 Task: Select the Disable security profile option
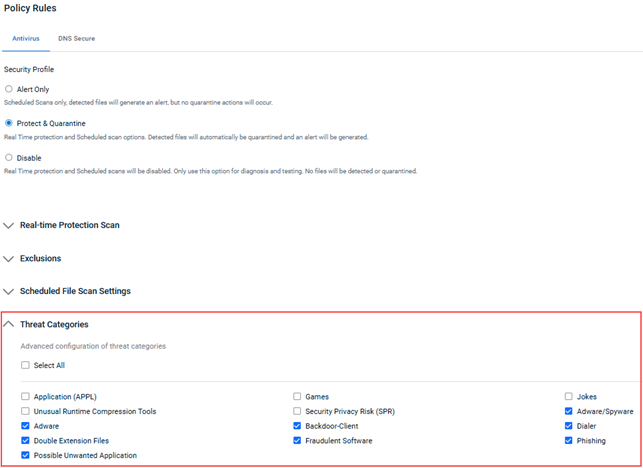click(x=9, y=157)
